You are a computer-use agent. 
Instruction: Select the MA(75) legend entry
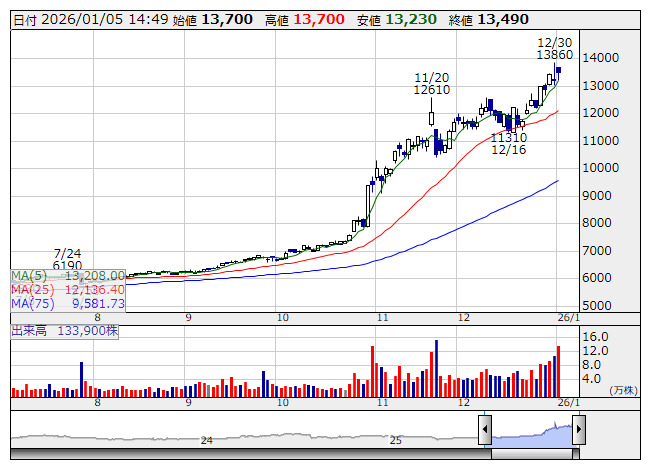pyautogui.click(x=68, y=303)
